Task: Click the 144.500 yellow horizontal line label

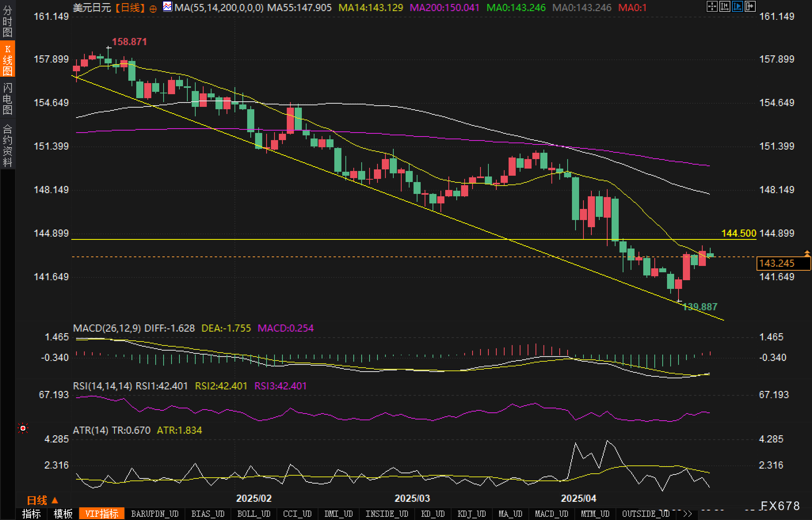Action: click(x=739, y=233)
